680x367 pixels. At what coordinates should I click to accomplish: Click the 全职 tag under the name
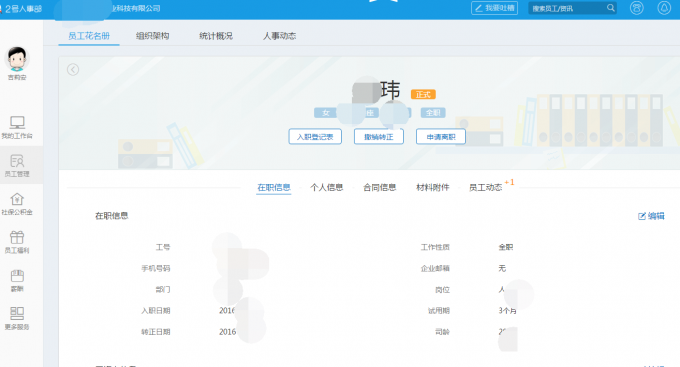[433, 113]
